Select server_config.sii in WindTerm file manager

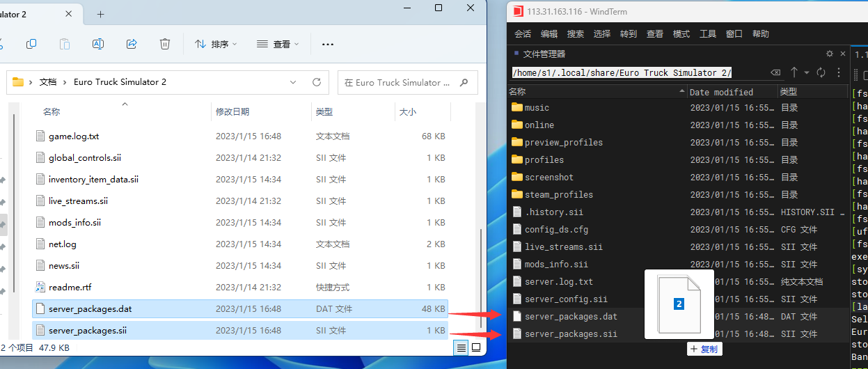(677, 299)
